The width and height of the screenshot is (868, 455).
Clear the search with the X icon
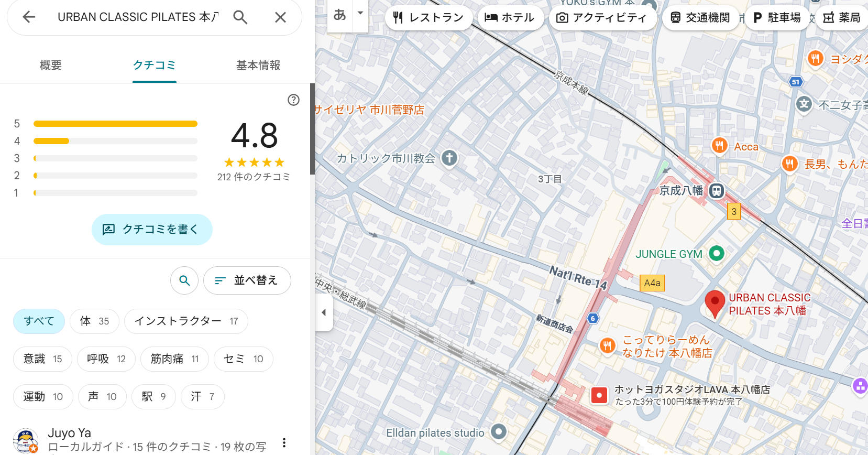(x=280, y=17)
